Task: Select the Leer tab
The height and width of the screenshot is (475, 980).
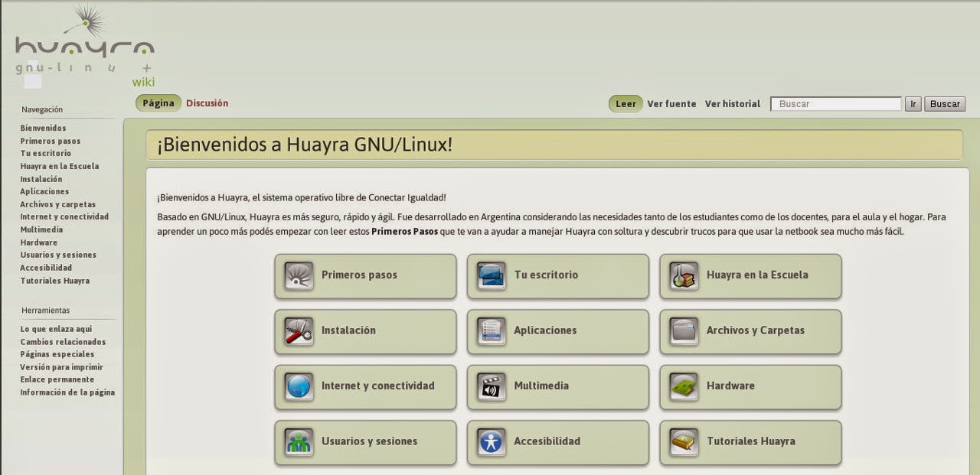Action: tap(626, 104)
